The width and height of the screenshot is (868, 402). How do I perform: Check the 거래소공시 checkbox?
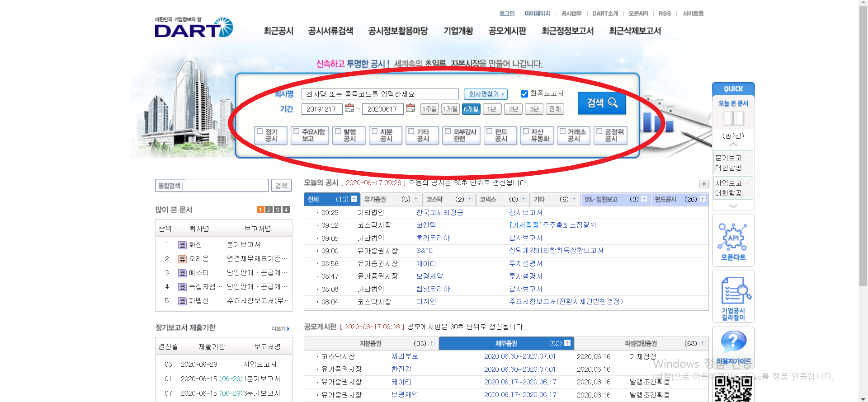[x=562, y=131]
